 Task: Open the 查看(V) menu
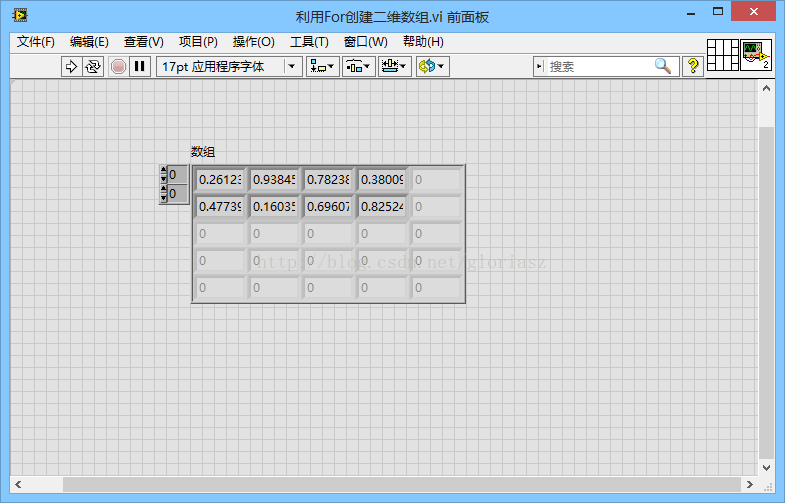144,42
